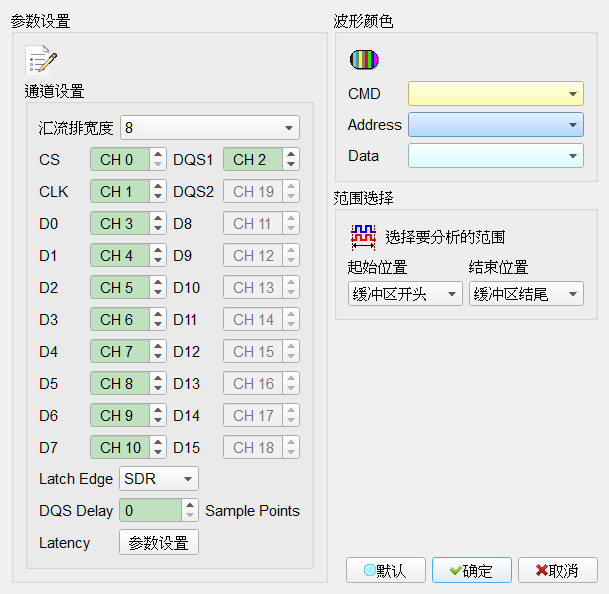
Task: Increase the CLK channel value
Action: click(x=158, y=186)
